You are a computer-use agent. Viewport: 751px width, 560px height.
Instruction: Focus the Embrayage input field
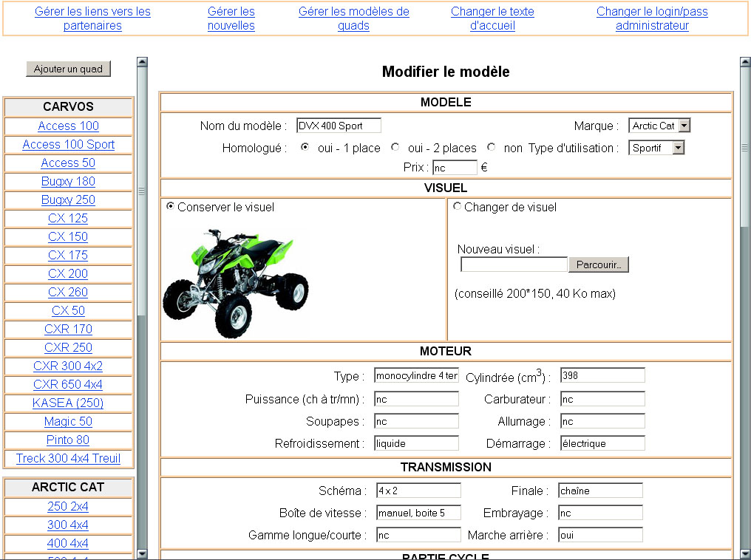click(x=600, y=513)
